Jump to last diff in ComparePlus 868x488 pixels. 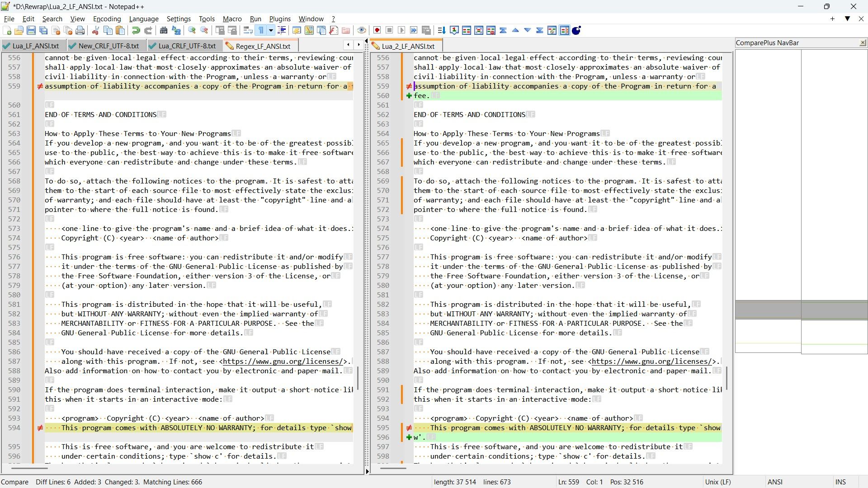click(x=540, y=30)
